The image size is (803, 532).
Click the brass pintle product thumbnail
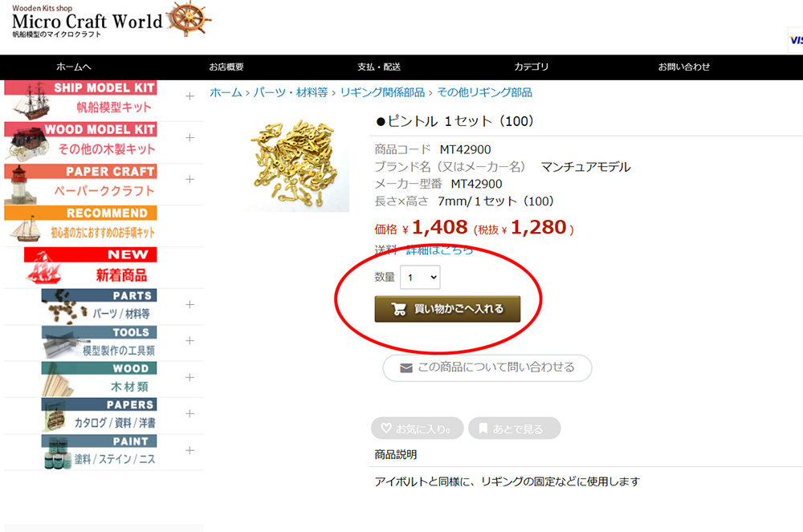297,164
